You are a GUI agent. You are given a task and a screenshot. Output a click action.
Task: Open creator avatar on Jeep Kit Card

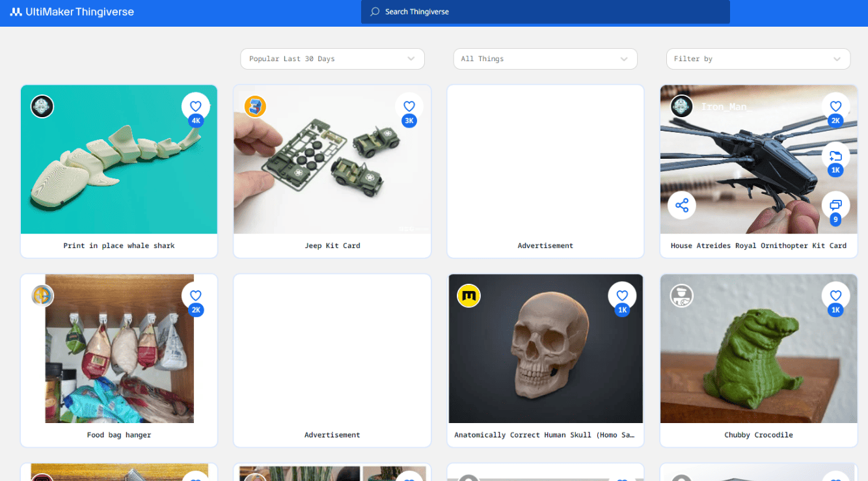coord(256,106)
